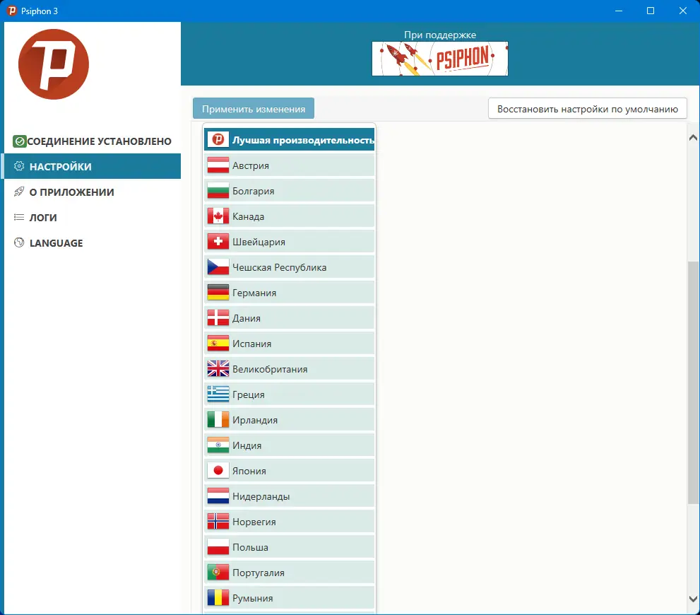Select the "Лучшая производительность" option
Viewport: 700px width, 615px height.
pyautogui.click(x=289, y=139)
